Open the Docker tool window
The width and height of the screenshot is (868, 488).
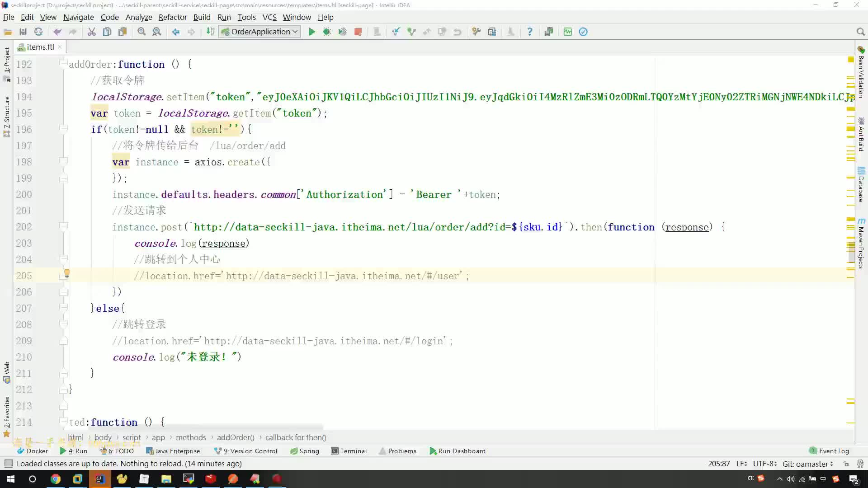33,451
